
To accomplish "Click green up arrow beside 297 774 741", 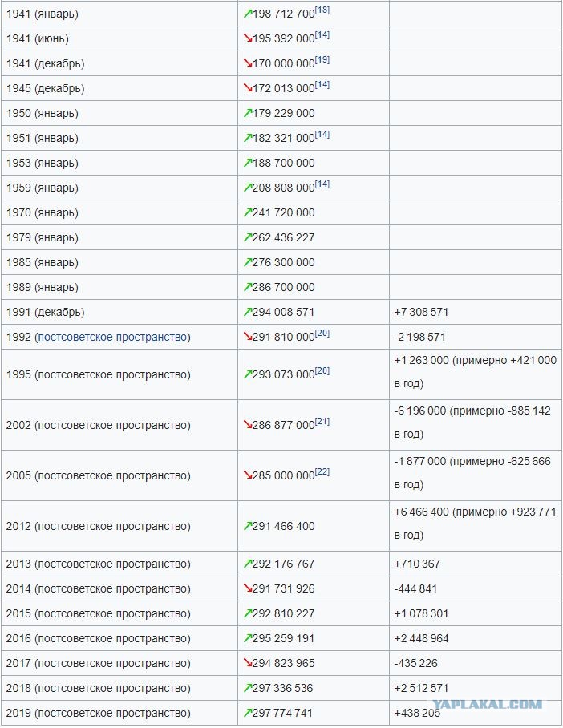I will (248, 713).
